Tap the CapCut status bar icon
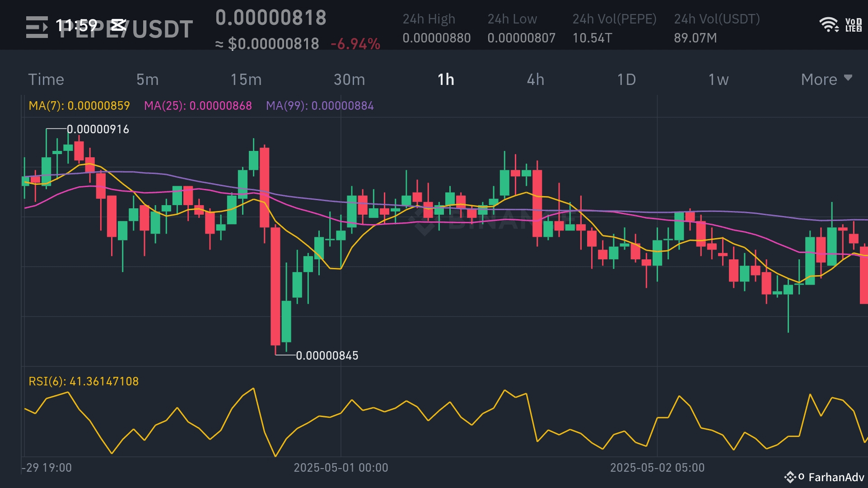 [x=118, y=24]
